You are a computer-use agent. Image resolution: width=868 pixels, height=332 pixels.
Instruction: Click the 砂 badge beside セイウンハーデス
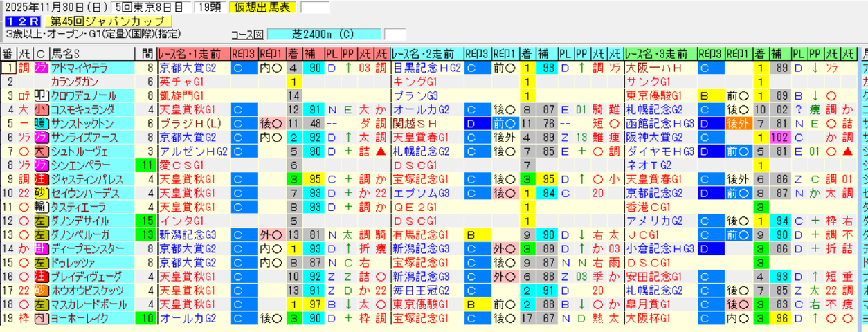click(40, 193)
